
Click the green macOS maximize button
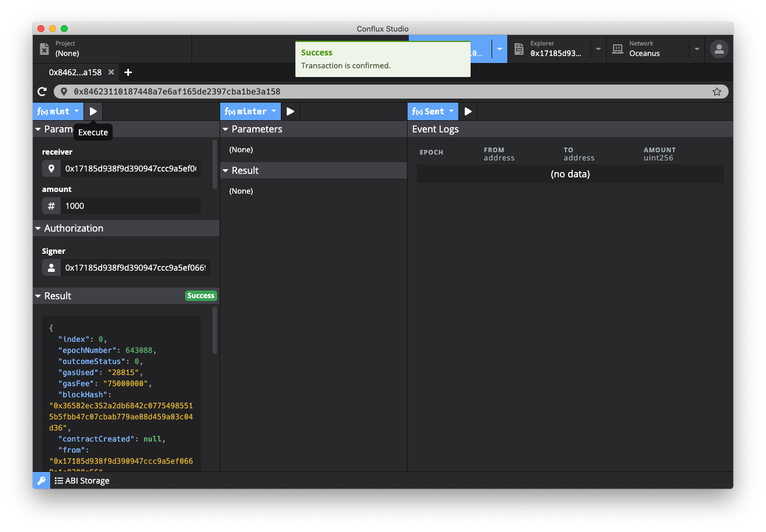(64, 29)
